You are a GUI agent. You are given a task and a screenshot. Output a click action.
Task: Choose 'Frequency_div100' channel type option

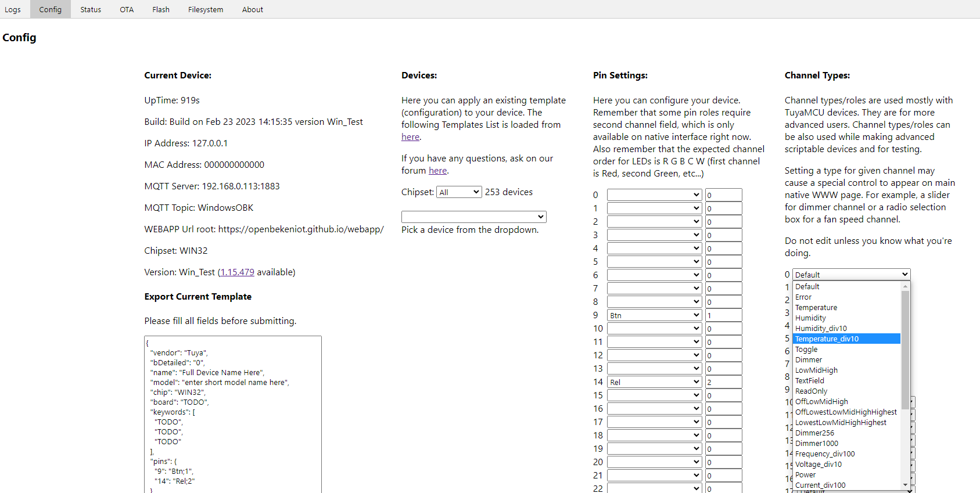tap(847, 454)
